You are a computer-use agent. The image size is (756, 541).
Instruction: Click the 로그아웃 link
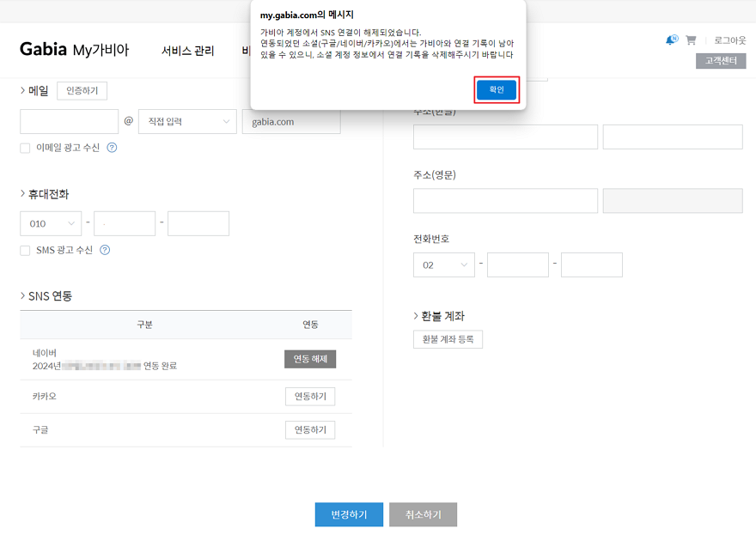730,40
